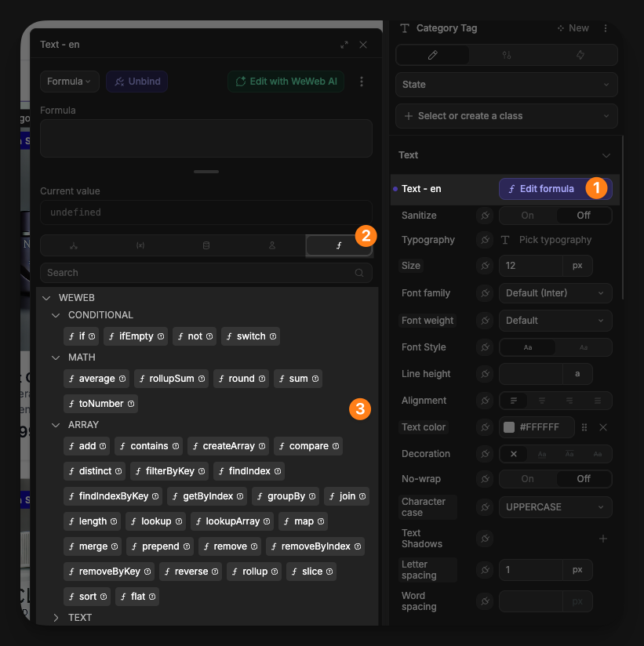
Task: Select the variables {x} tab in formula panel
Action: [x=140, y=245]
